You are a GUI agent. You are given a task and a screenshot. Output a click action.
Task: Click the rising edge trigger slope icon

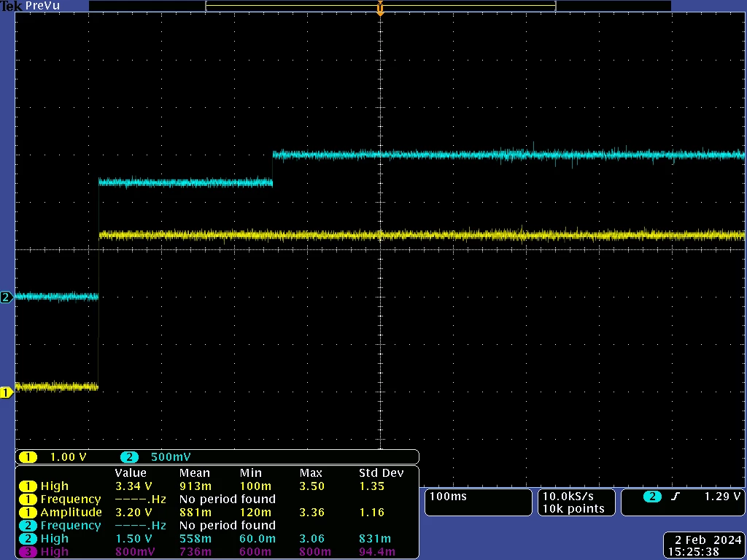click(x=675, y=497)
